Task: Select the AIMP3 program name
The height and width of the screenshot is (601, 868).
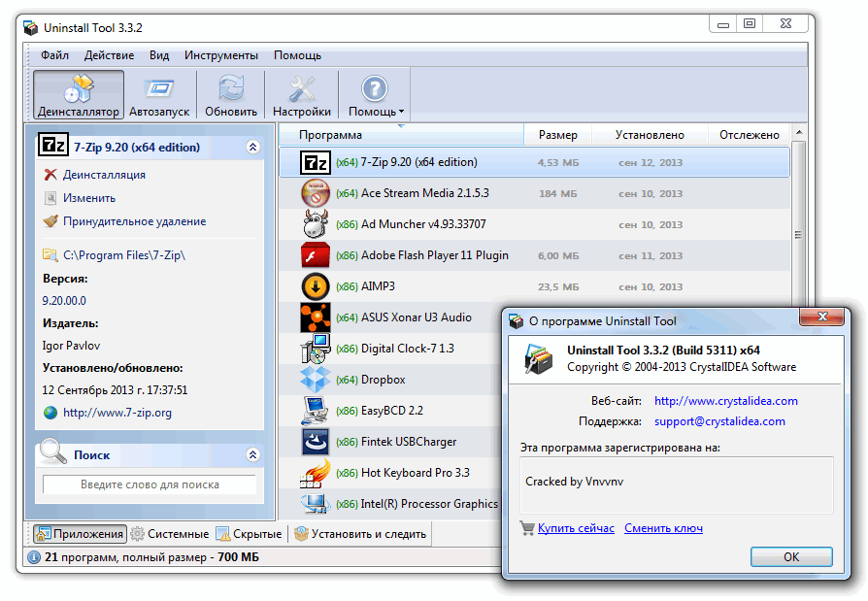Action: 378,286
